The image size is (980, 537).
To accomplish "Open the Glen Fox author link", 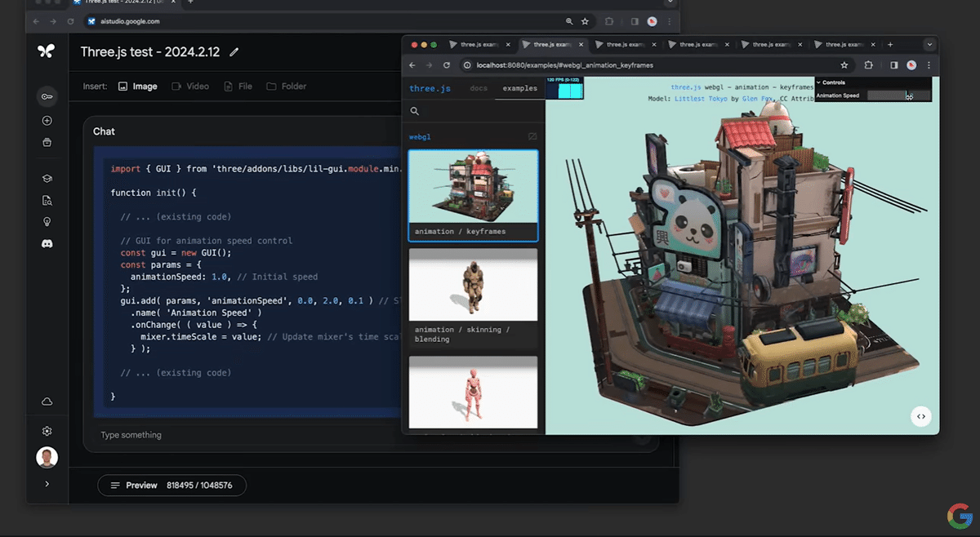I will (757, 99).
